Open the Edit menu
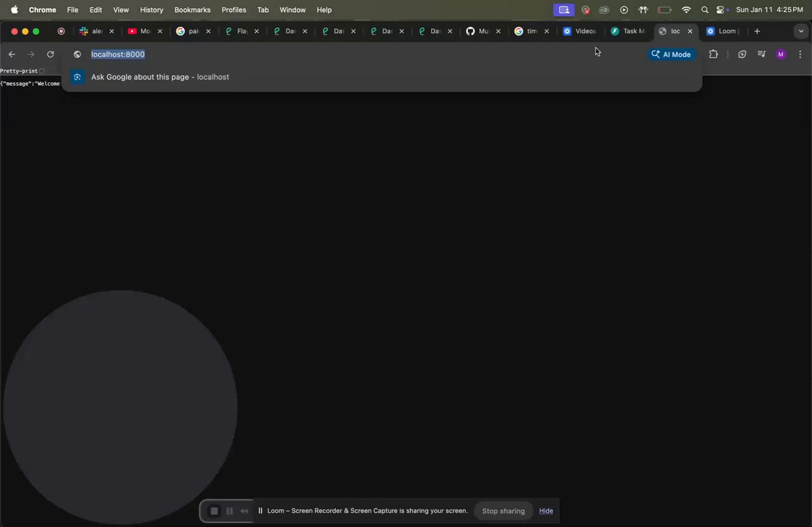The height and width of the screenshot is (527, 812). (96, 10)
